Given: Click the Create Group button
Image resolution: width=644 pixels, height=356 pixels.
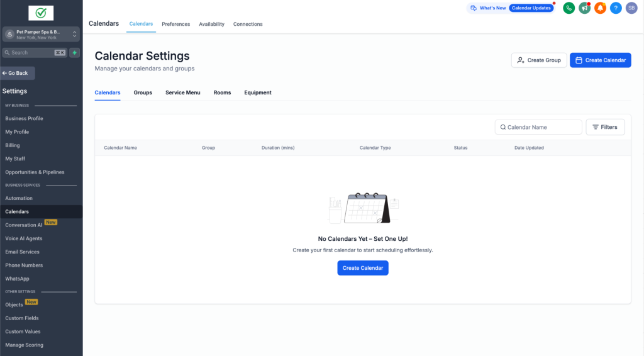Looking at the screenshot, I should pos(539,60).
